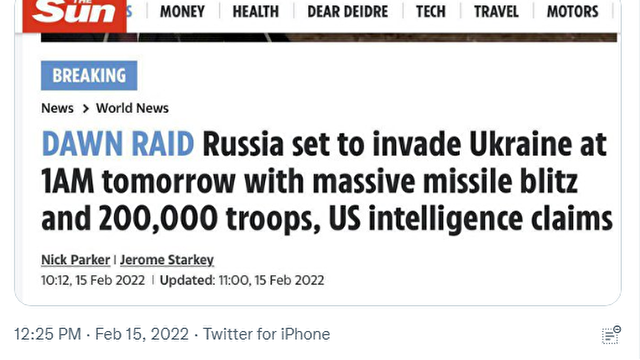Screen dimensions: 640x360
Task: Open the DAWN RAID headline
Action: coord(327,181)
